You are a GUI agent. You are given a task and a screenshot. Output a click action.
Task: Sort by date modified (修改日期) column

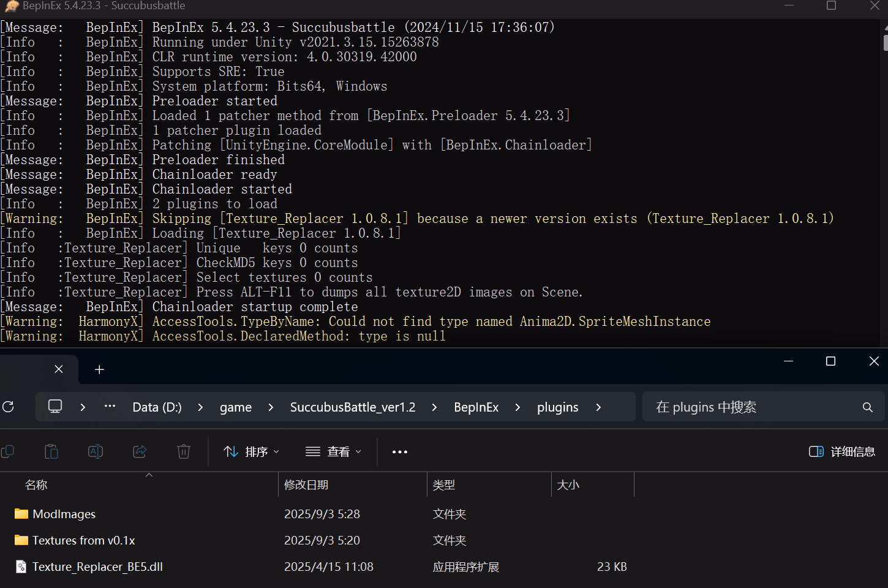(x=353, y=485)
